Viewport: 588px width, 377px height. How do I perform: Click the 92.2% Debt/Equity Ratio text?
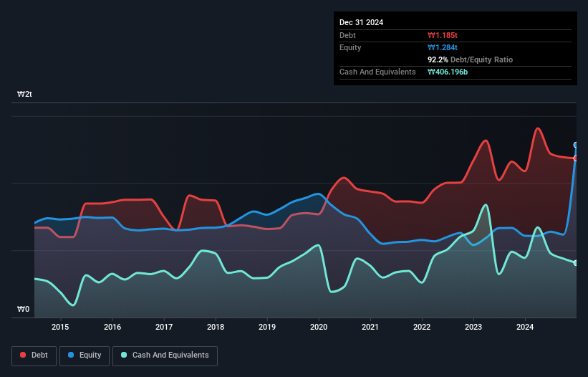[x=471, y=59]
